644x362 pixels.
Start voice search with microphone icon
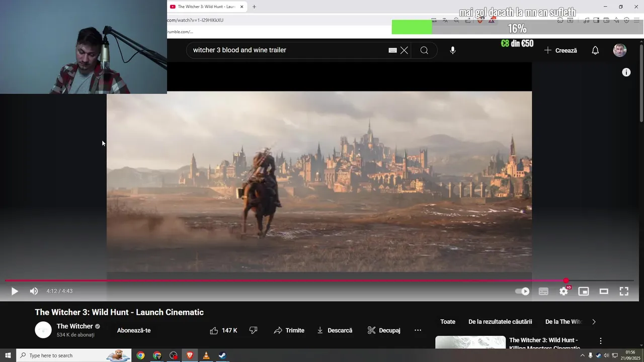click(x=453, y=50)
